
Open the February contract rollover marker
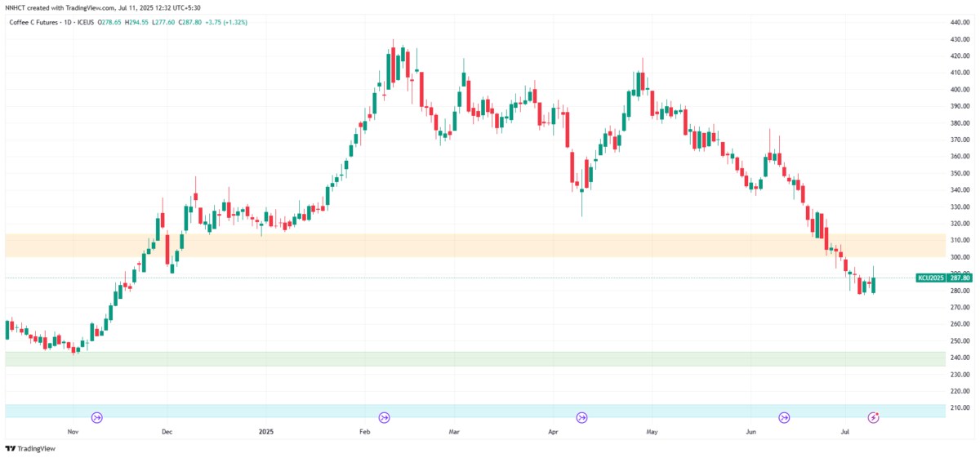385,417
